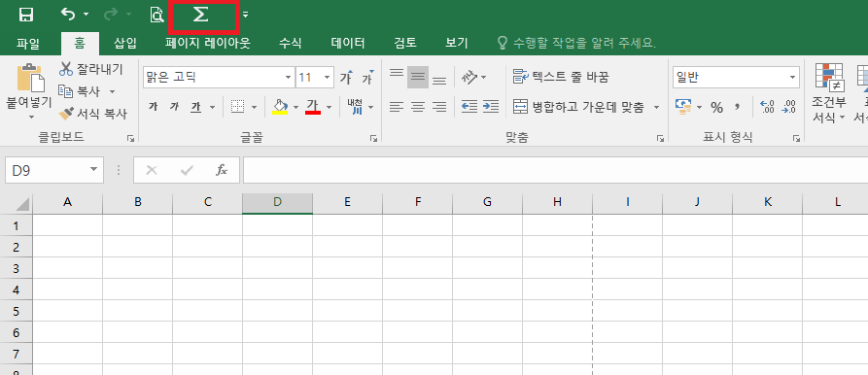Open the underline style dropdown arrow
This screenshot has width=868, height=375.
[x=212, y=107]
